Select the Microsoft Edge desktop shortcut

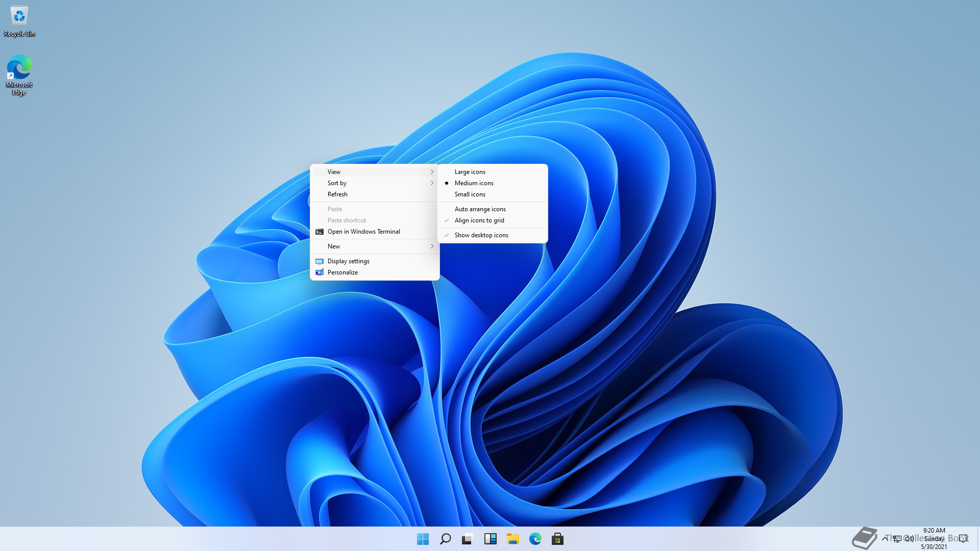point(19,75)
